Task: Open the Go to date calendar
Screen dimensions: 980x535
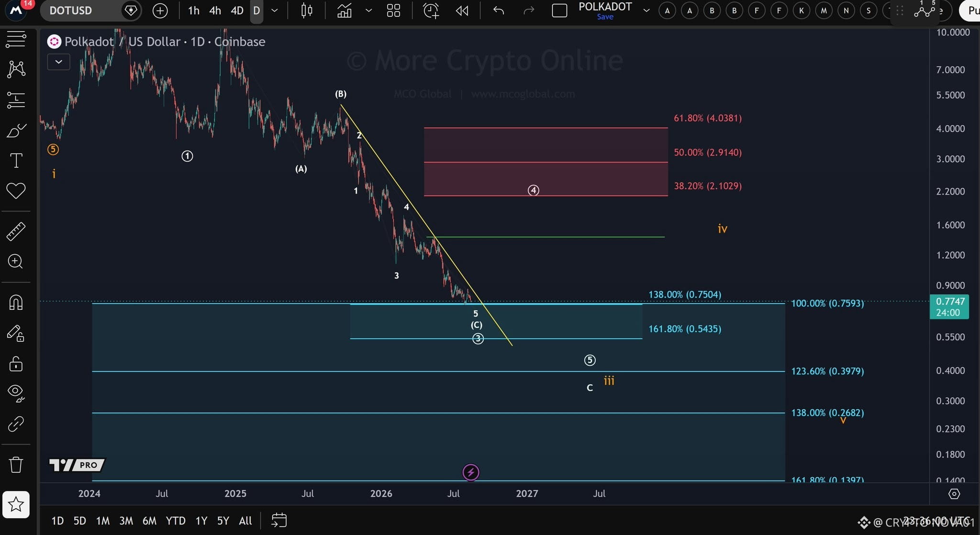Action: click(279, 520)
